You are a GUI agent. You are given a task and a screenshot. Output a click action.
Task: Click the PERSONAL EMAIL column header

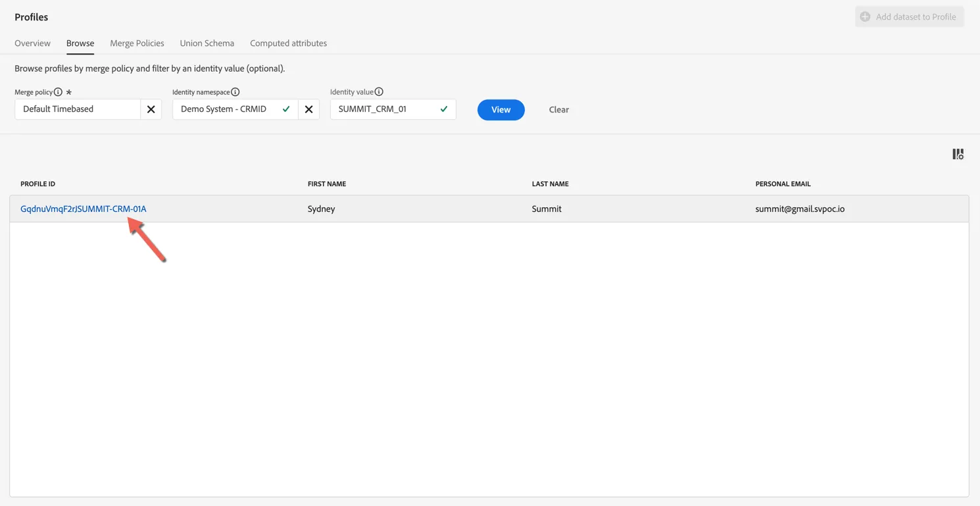pyautogui.click(x=783, y=184)
